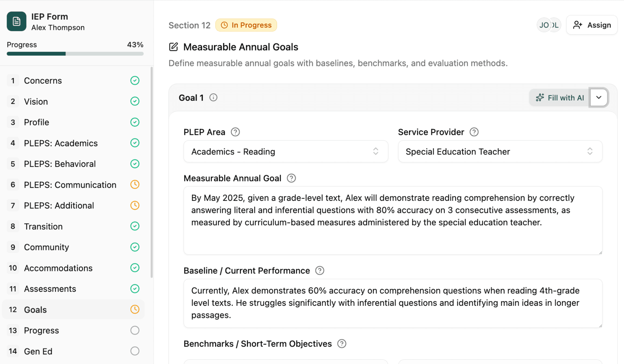The height and width of the screenshot is (364, 624).
Task: Click the Assign button
Action: (x=592, y=25)
